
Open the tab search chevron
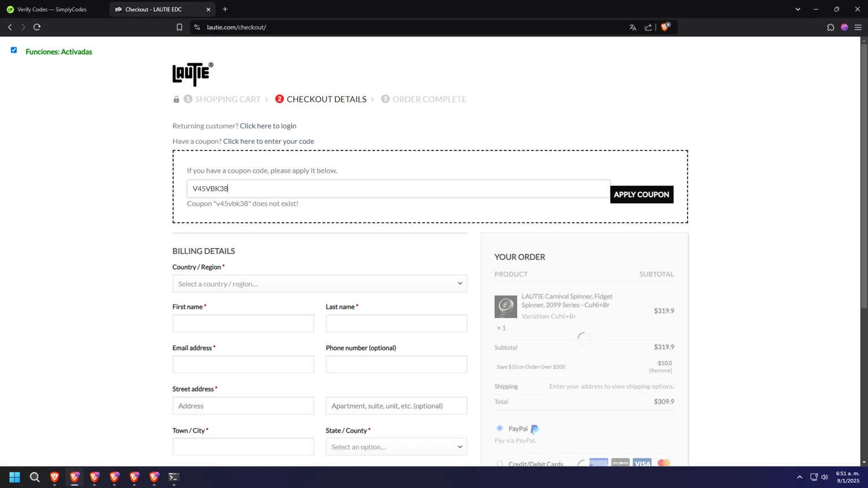point(797,9)
